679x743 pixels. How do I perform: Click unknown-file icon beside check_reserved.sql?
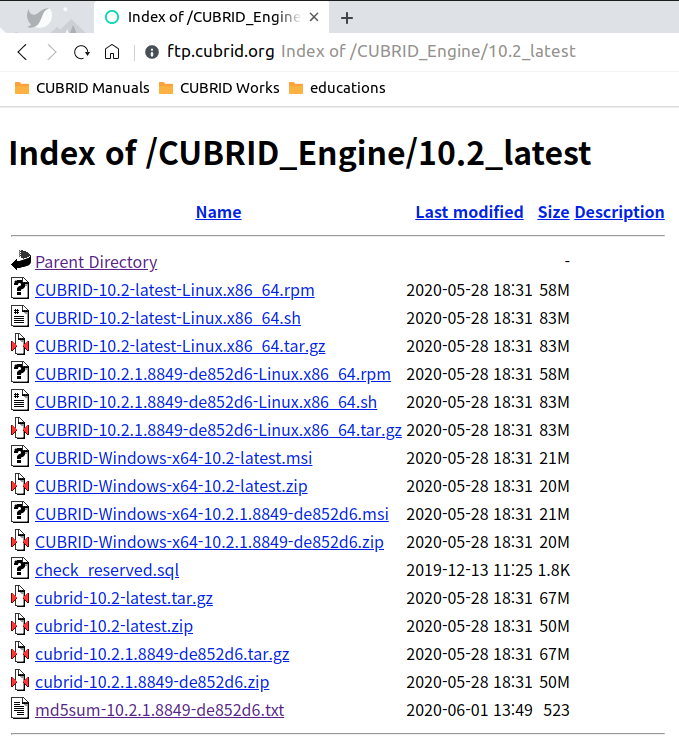20,567
